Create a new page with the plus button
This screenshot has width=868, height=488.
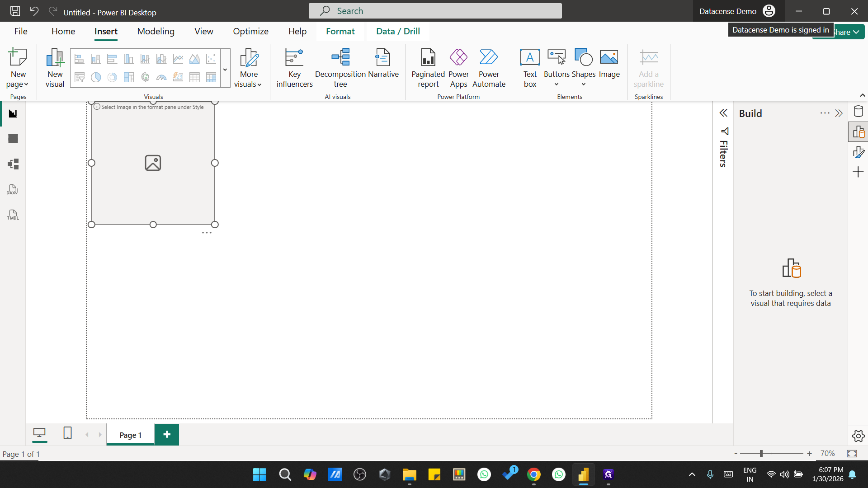point(166,434)
